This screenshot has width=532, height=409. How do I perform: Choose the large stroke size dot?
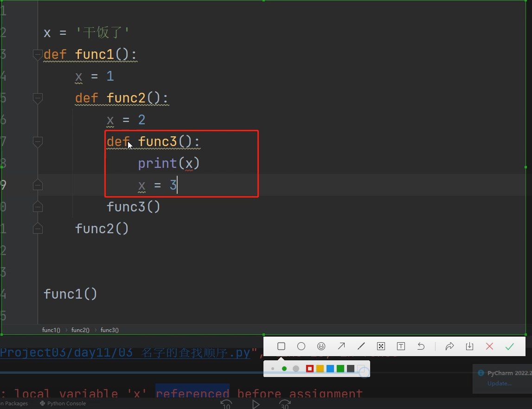(x=296, y=369)
